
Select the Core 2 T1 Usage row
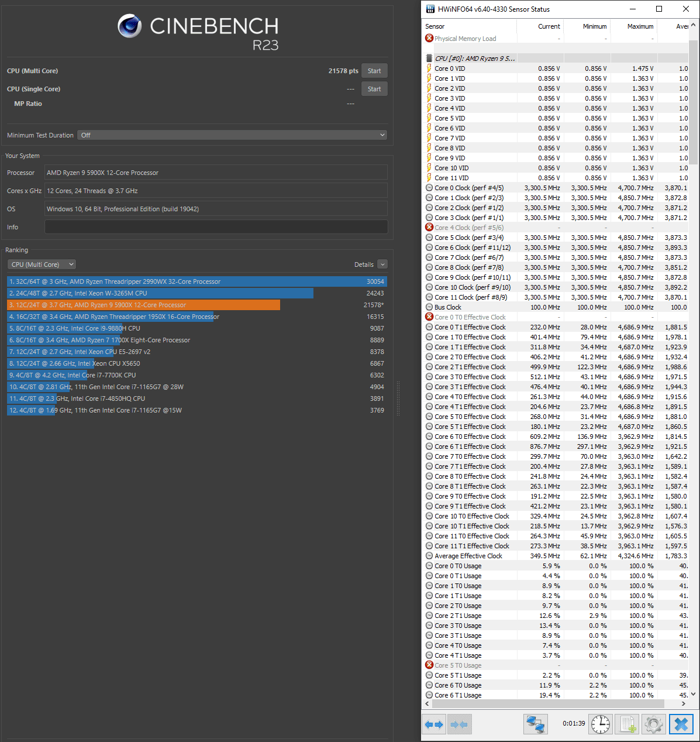click(x=556, y=616)
